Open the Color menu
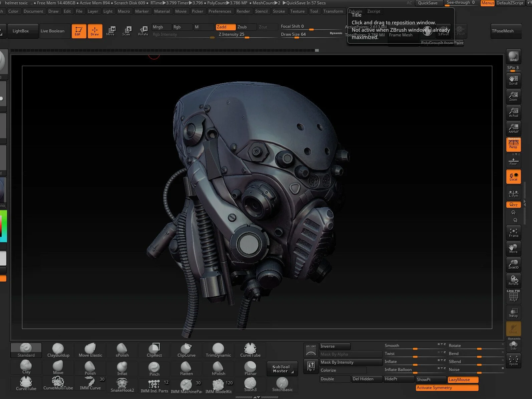Screen dimensions: 532x399 13,11
